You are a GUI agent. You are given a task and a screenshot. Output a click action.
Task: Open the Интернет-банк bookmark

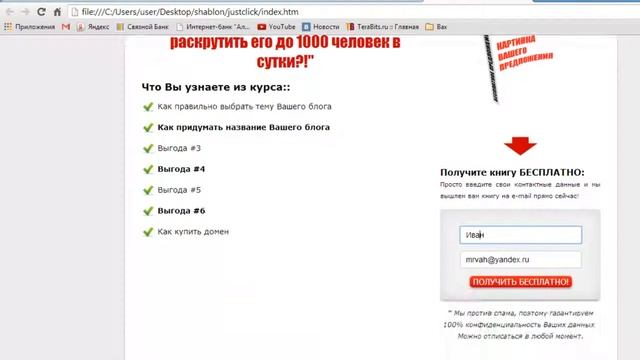(213, 27)
